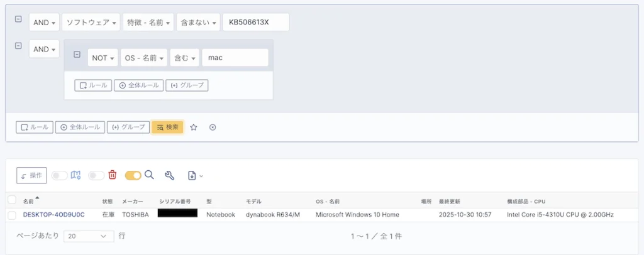Viewport: 644px width, 255px height.
Task: Toggle the switch next to the map icon
Action: pos(60,175)
